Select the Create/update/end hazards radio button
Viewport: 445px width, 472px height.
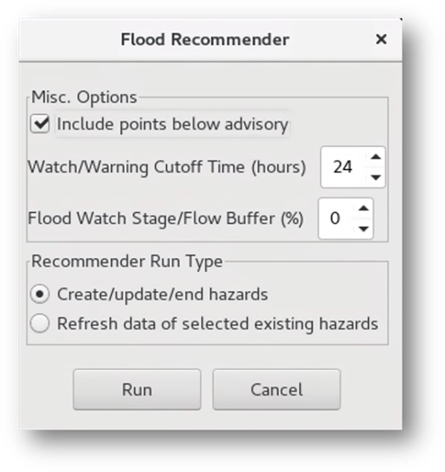(40, 294)
